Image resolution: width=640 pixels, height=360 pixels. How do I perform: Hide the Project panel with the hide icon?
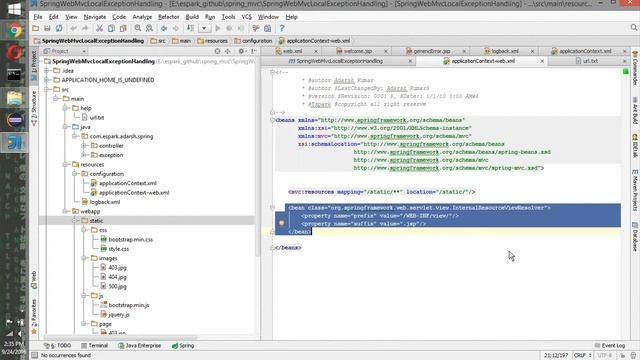point(253,51)
